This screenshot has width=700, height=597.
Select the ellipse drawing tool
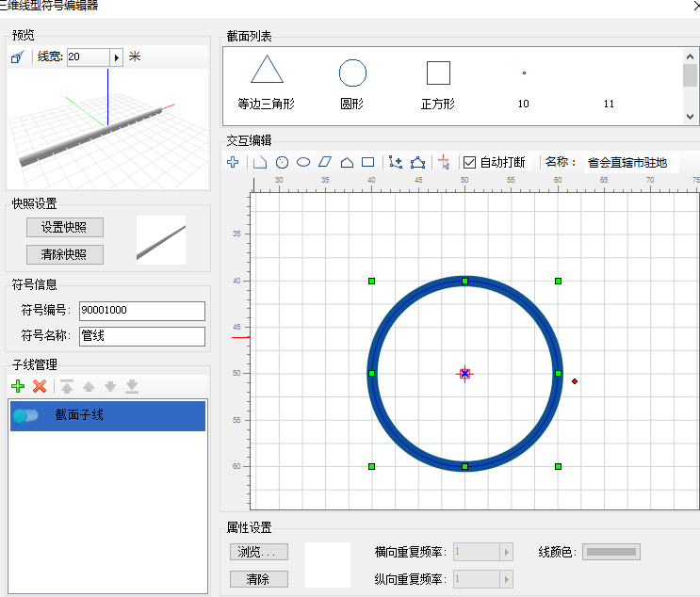tap(303, 162)
